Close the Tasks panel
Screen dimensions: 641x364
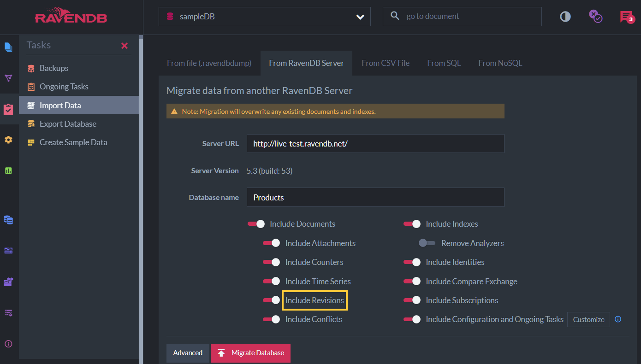click(124, 46)
